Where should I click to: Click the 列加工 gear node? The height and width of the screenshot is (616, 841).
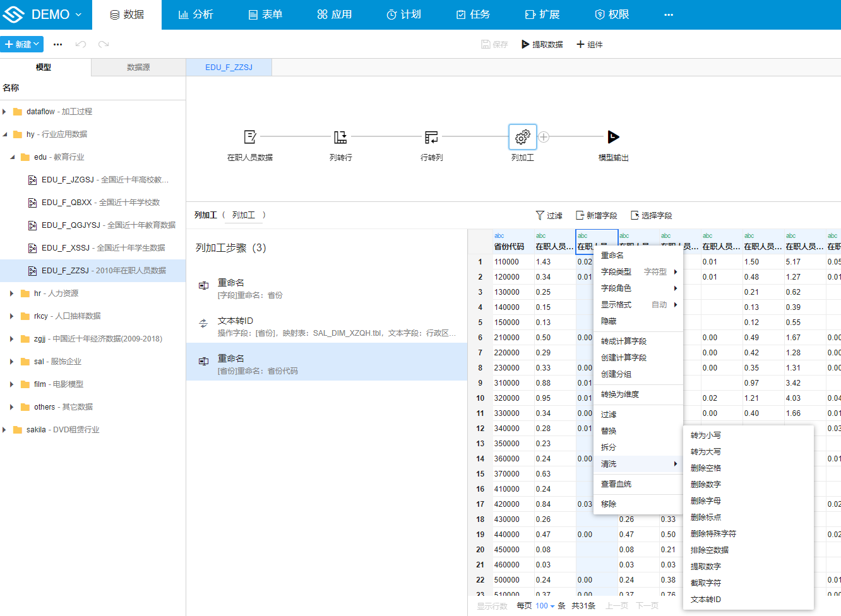click(522, 137)
